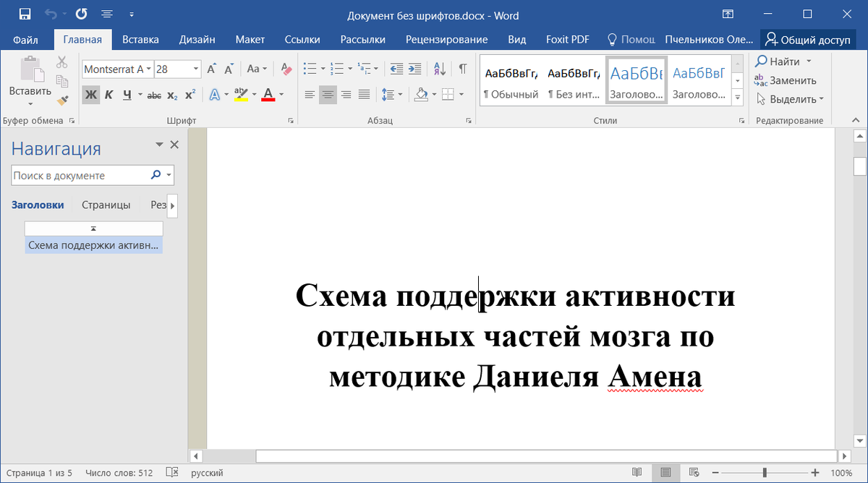Increase font size with the larger A
This screenshot has width=868, height=483.
point(212,69)
